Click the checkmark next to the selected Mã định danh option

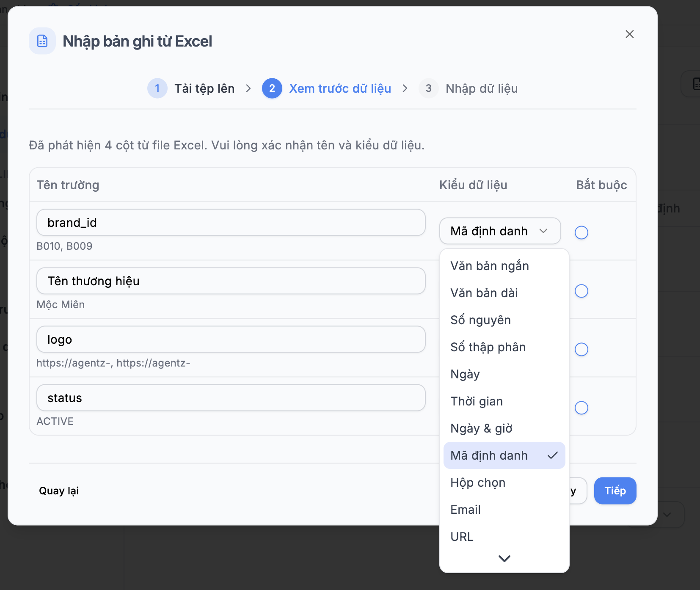click(553, 455)
